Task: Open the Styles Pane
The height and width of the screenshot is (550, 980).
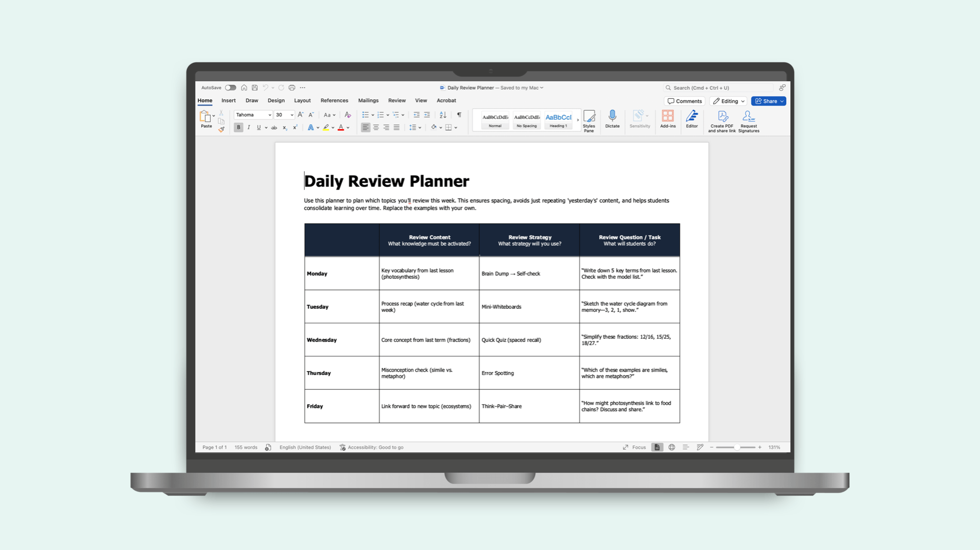Action: [589, 121]
